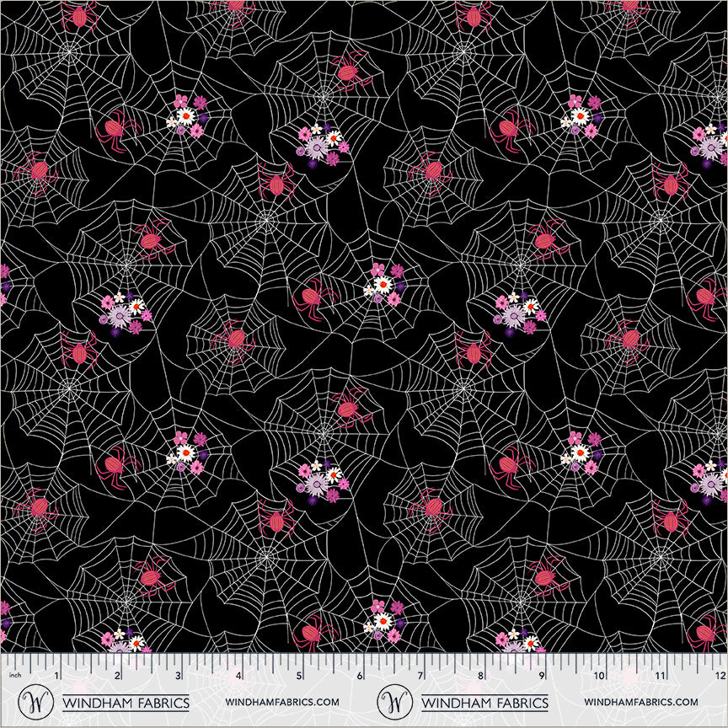
Task: Click the number 2 on the ruler
Action: (117, 675)
